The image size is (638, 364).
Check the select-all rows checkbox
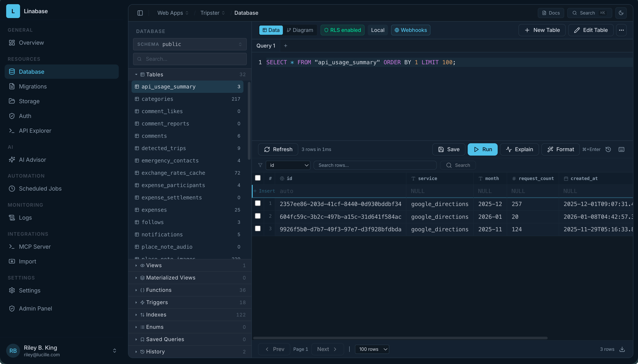(258, 178)
